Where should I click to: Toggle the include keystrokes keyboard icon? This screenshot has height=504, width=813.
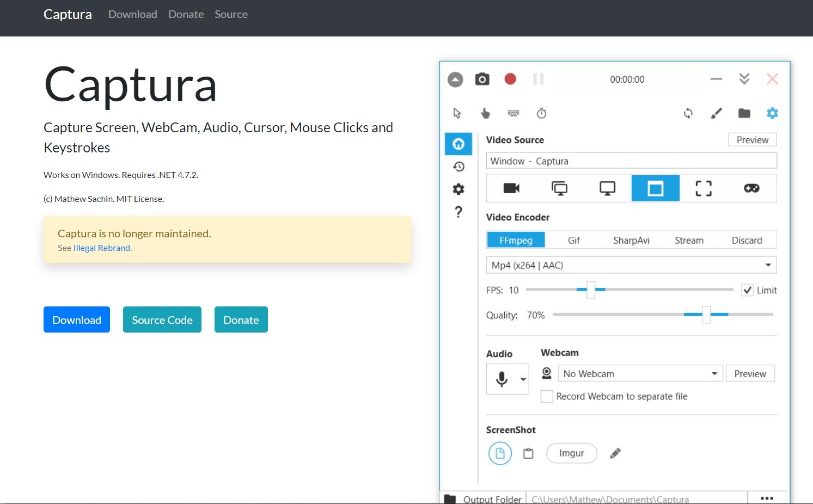pyautogui.click(x=513, y=113)
